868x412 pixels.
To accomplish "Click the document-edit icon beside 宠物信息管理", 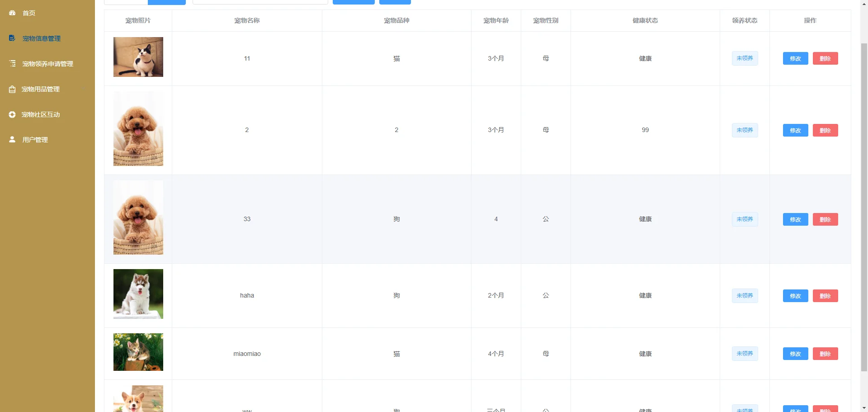I will [12, 38].
